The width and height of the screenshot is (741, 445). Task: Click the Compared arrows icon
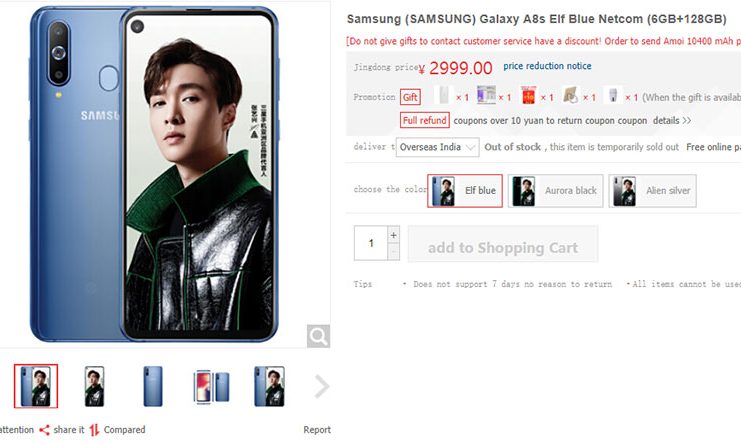(95, 430)
